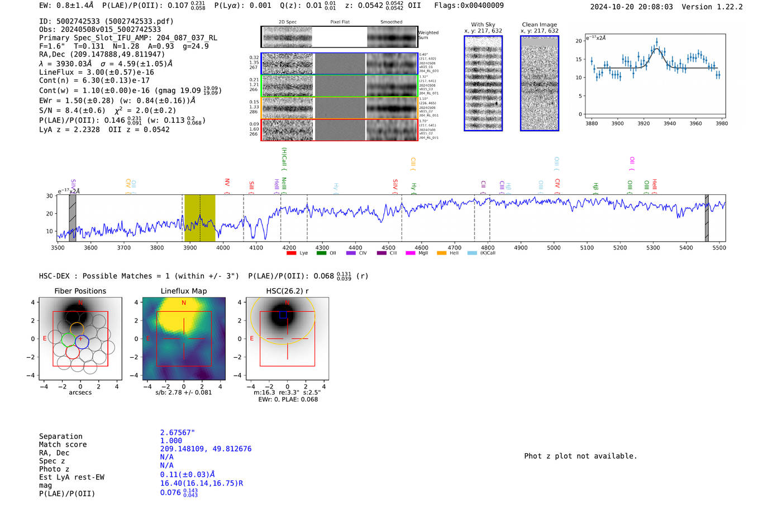Viewport: 782px width, 532px height.
Task: Open the Lineflux Map panel
Action: point(184,339)
